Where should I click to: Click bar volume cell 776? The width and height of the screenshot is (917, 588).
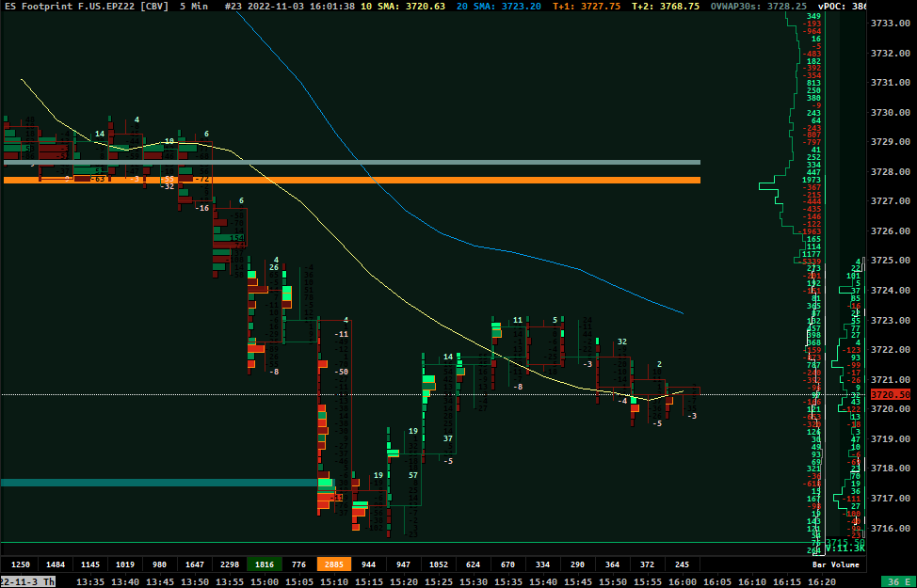coord(298,564)
